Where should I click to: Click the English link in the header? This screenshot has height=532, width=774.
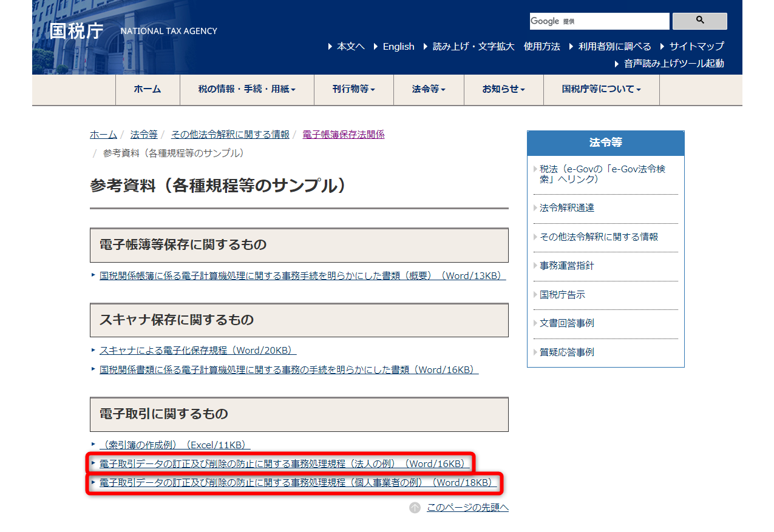pos(398,46)
